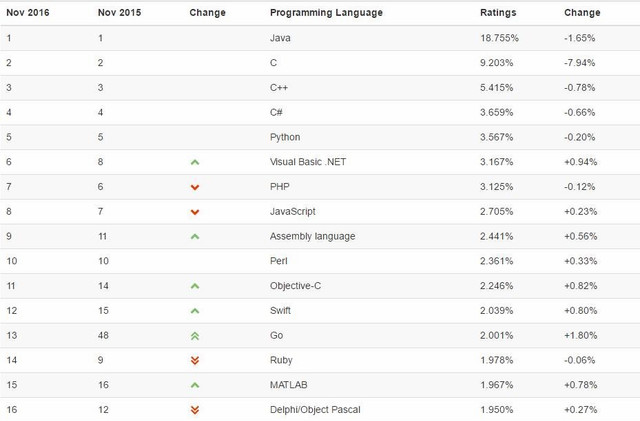Click the red down arrow beside JavaScript

tap(195, 212)
